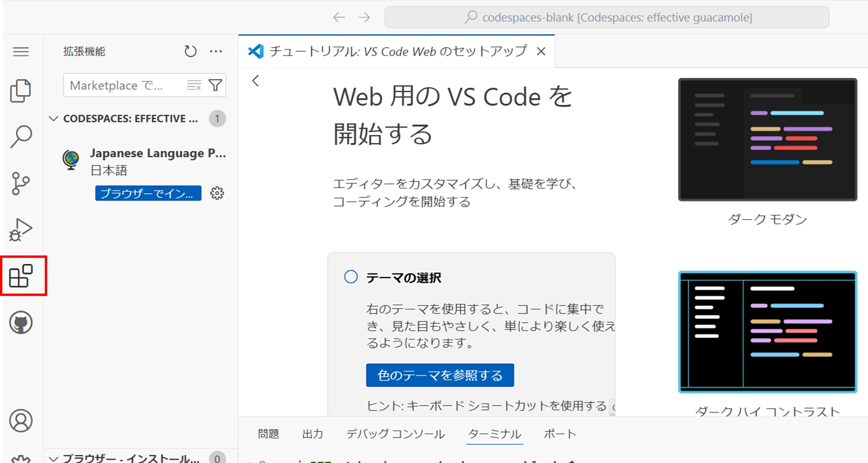Viewport: 868px width, 463px height.
Task: Click the 拡張機能 panel title
Action: pos(84,51)
